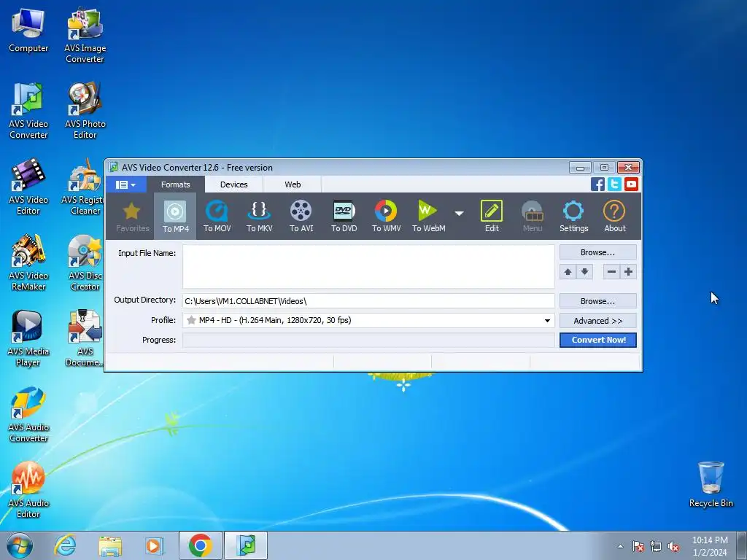Screen dimensions: 747x560
Task: Move selected file up with arrow
Action: click(568, 272)
